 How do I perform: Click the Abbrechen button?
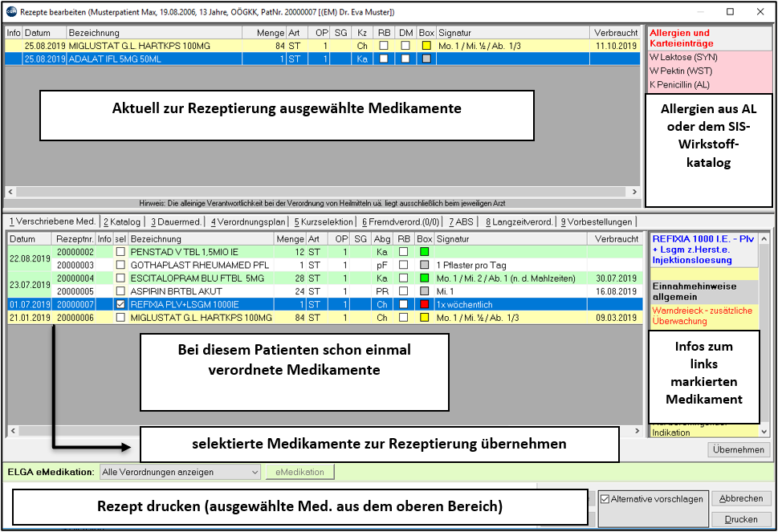741,499
